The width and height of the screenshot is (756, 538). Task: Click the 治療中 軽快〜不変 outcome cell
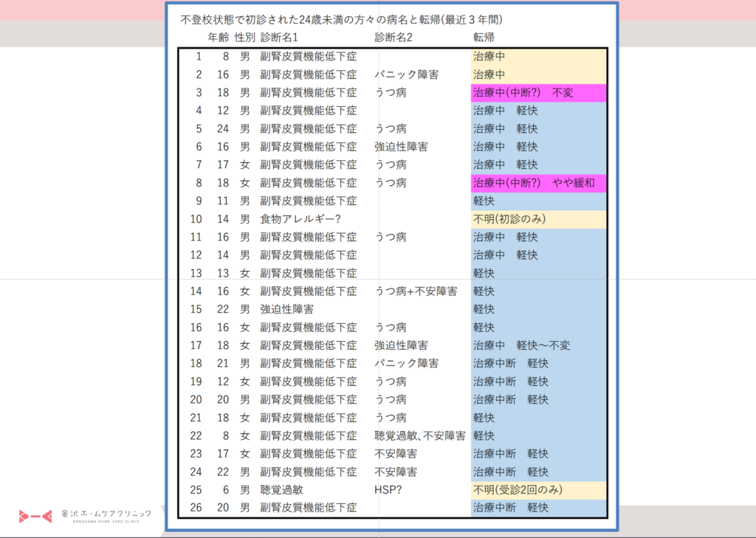tap(521, 345)
